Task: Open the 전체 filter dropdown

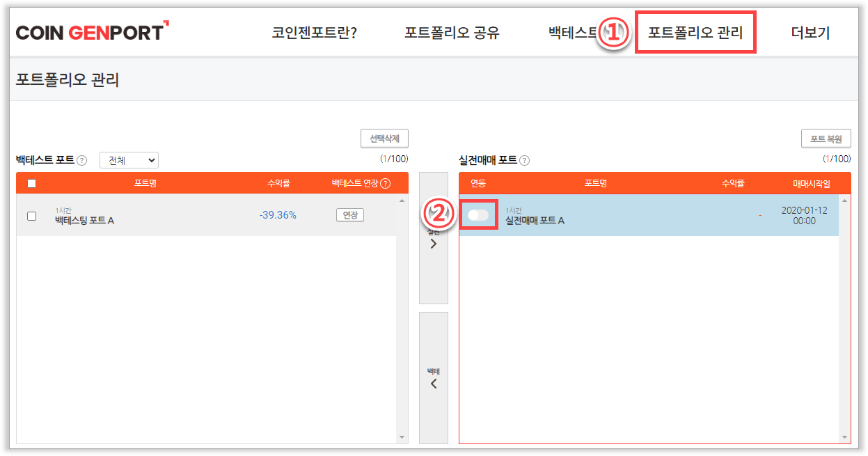Action: (x=129, y=161)
